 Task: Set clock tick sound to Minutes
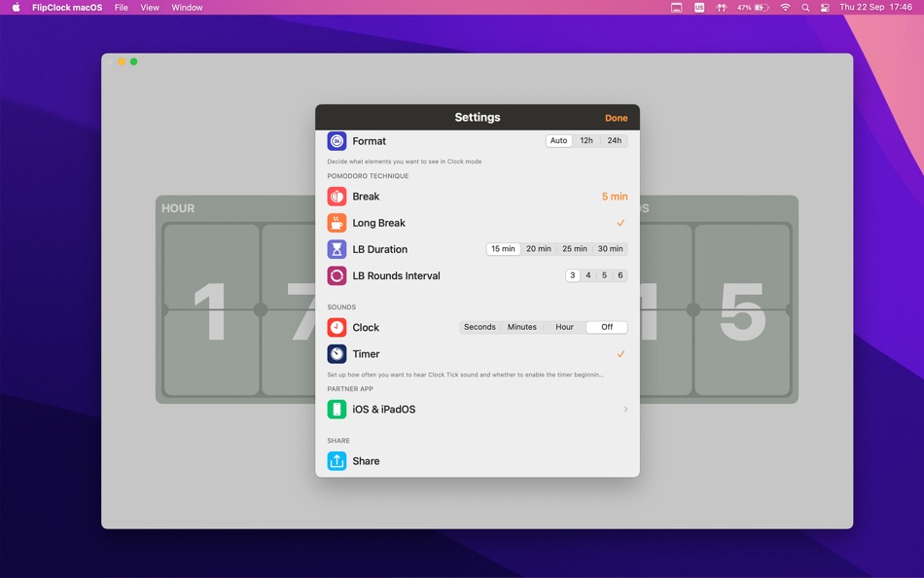[x=522, y=327]
